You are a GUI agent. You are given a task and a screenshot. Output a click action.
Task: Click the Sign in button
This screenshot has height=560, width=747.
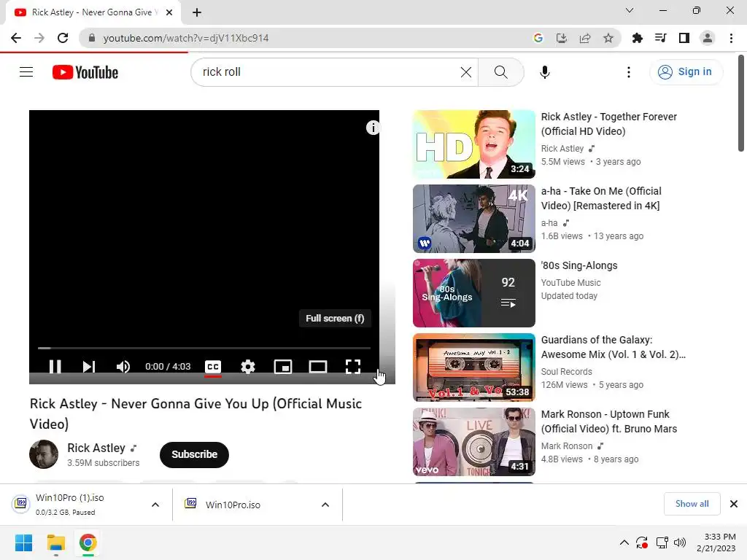point(686,72)
